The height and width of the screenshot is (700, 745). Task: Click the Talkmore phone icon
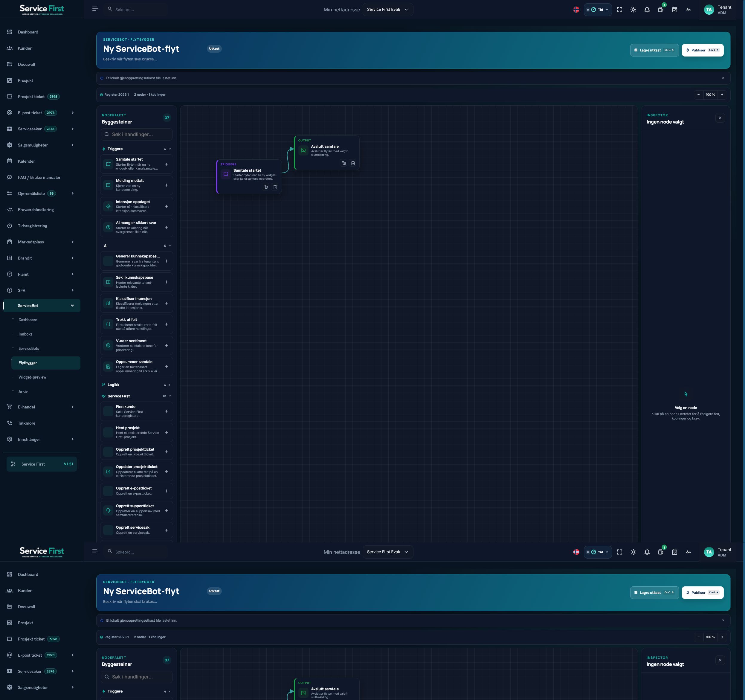(x=10, y=423)
